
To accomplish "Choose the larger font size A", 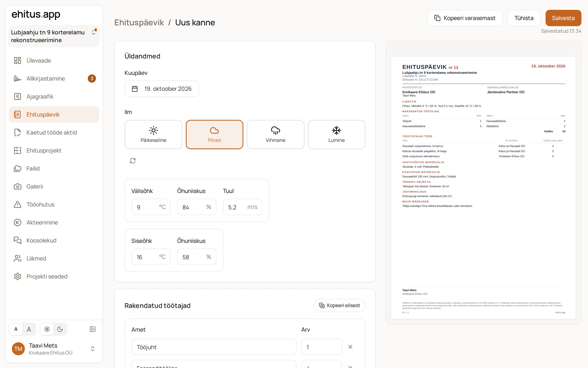I will point(29,329).
